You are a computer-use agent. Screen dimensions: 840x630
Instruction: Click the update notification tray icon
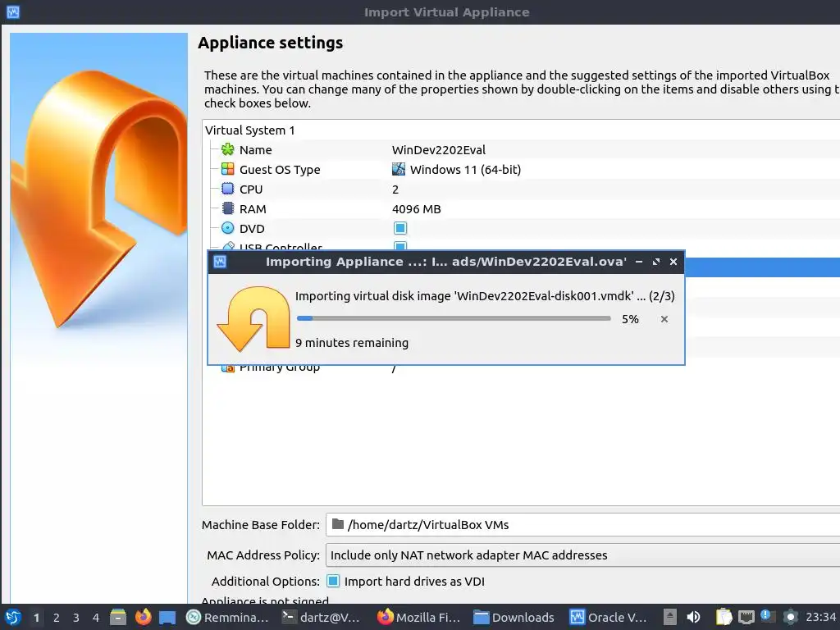tap(768, 617)
